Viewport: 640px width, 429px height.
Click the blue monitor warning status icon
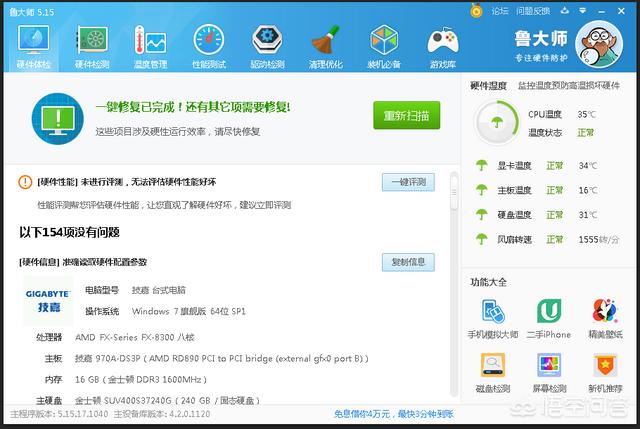pos(58,119)
